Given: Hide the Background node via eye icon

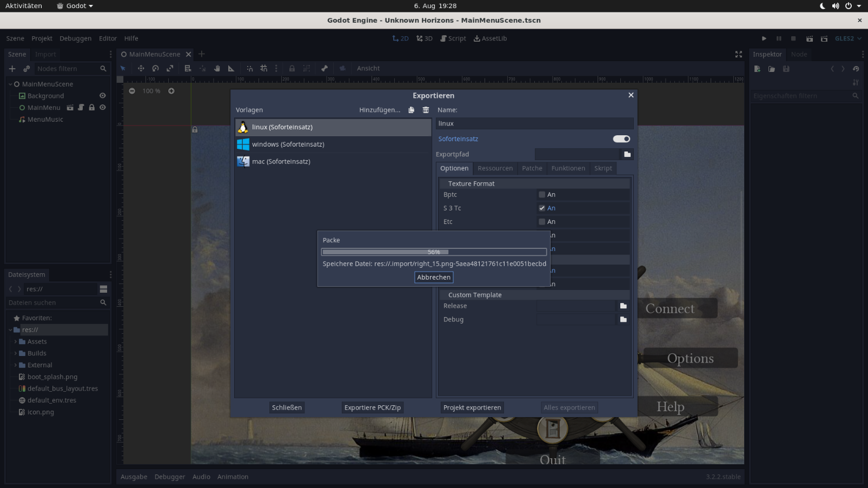Looking at the screenshot, I should (102, 96).
